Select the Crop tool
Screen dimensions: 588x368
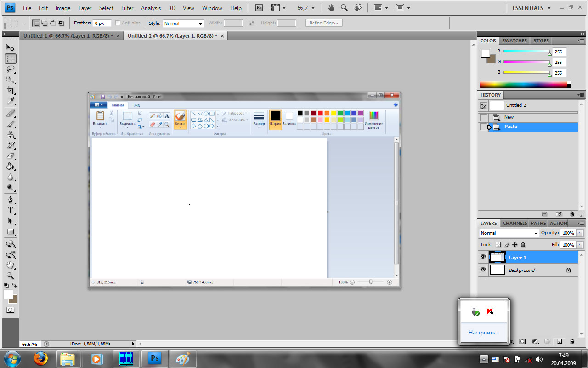11,90
